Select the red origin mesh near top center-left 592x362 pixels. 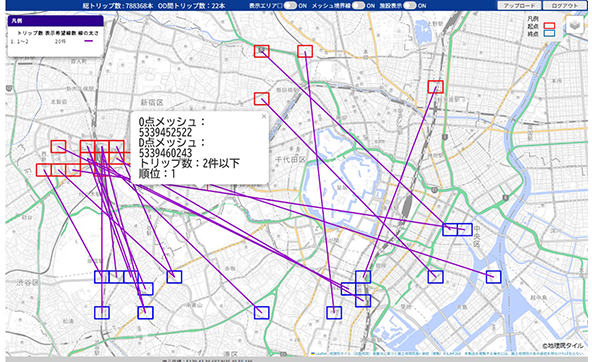[x=262, y=51]
